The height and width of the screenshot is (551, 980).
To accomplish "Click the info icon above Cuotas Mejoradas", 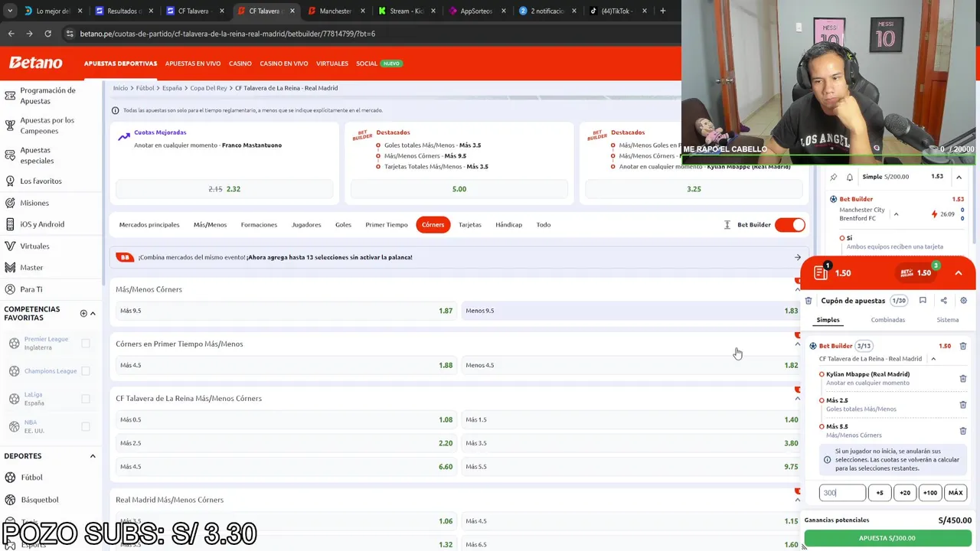I will tap(116, 110).
